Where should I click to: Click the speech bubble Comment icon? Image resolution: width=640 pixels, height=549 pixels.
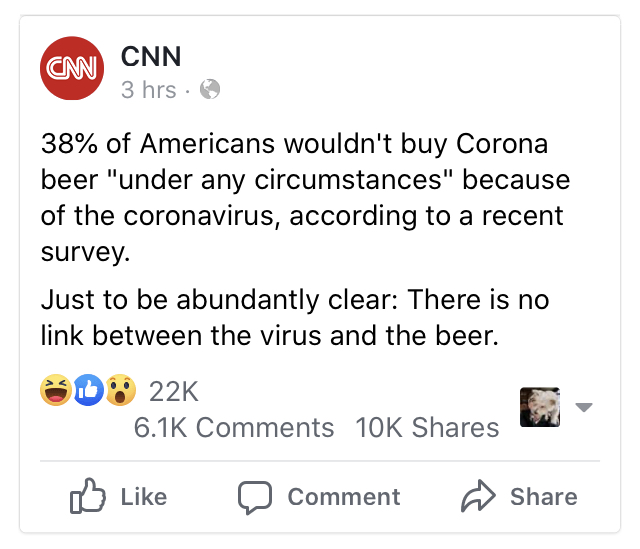pyautogui.click(x=255, y=497)
